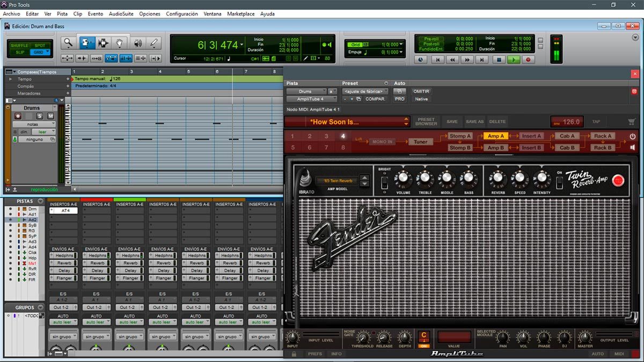Select the Zoomer magnifier tool

coord(68,43)
